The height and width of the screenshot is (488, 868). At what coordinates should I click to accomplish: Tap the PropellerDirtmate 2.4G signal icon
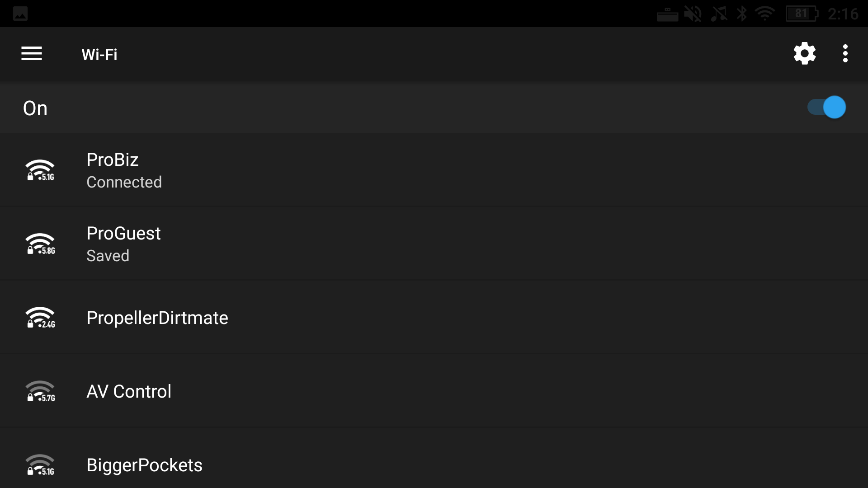[x=40, y=318]
